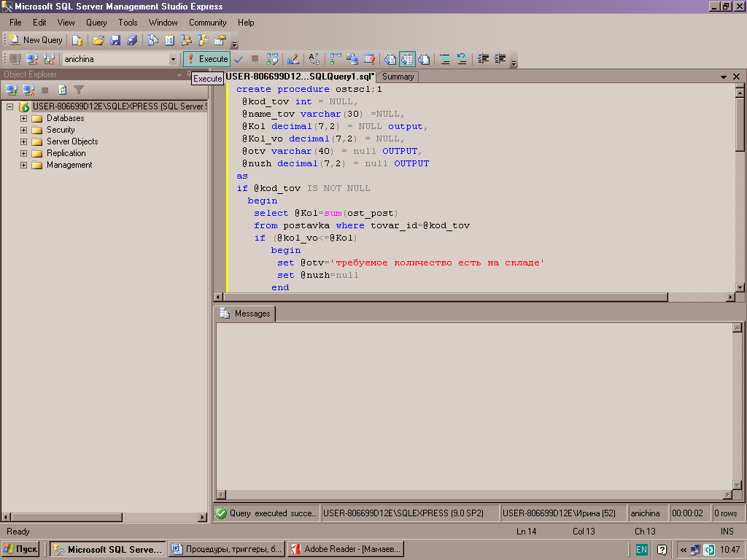Select the SQLQuery1.sql document tab
The width and height of the screenshot is (747, 560).
click(300, 77)
